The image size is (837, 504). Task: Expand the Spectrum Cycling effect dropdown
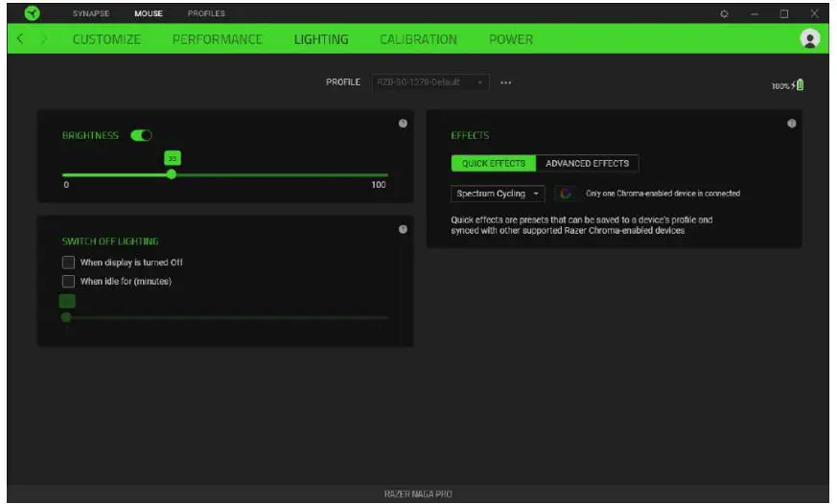(x=498, y=194)
